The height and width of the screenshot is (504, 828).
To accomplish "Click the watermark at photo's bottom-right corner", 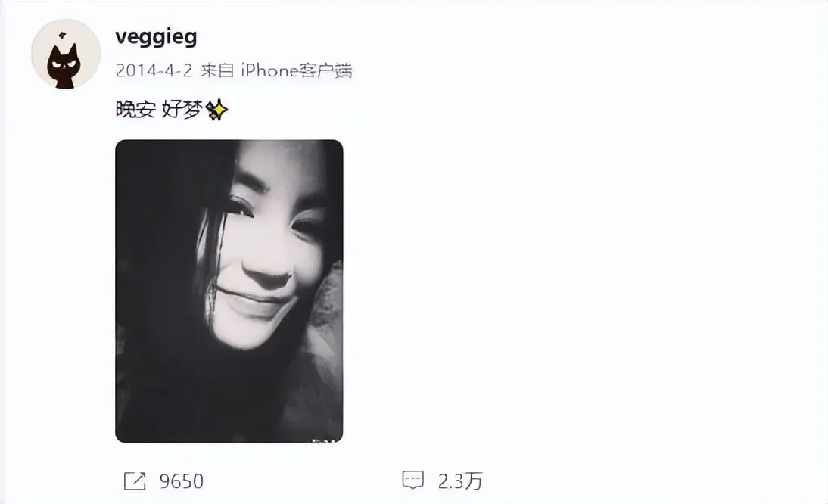I will (325, 439).
